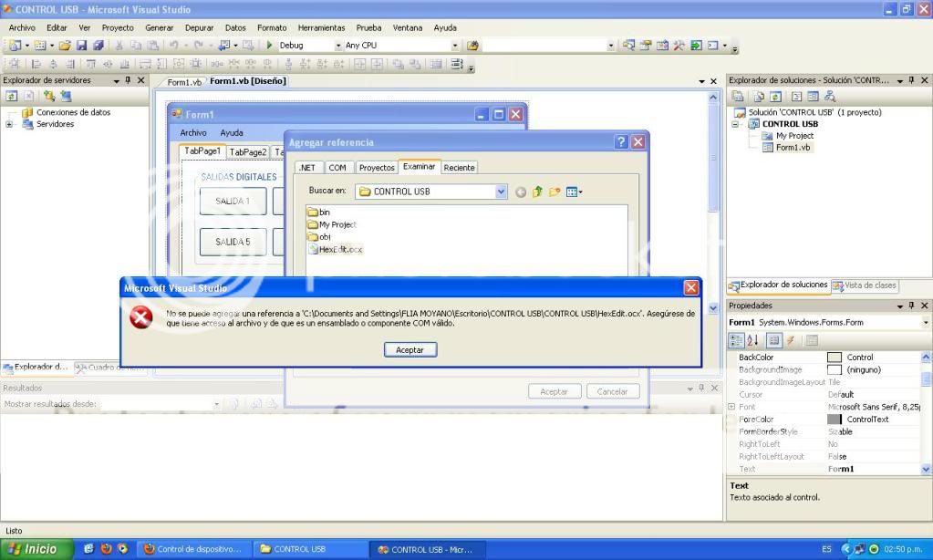Click up one level icon in Agregar referencia

point(537,192)
